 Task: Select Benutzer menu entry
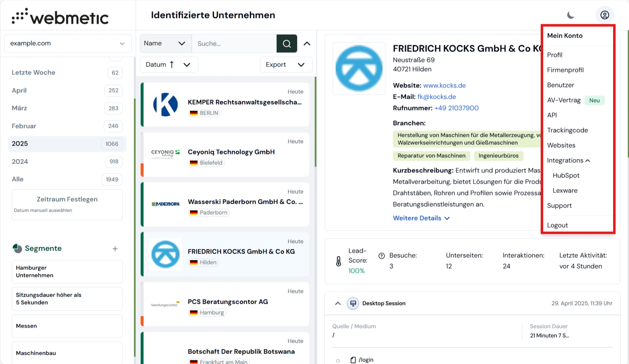coord(560,85)
